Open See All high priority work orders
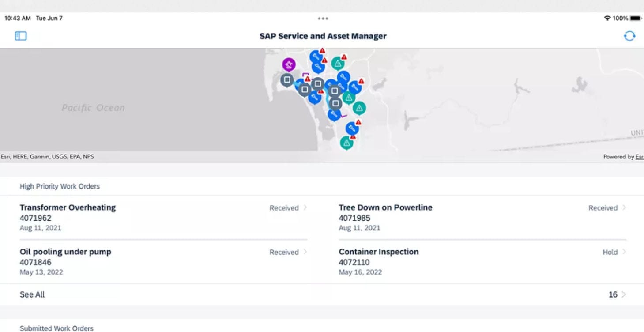 32,294
